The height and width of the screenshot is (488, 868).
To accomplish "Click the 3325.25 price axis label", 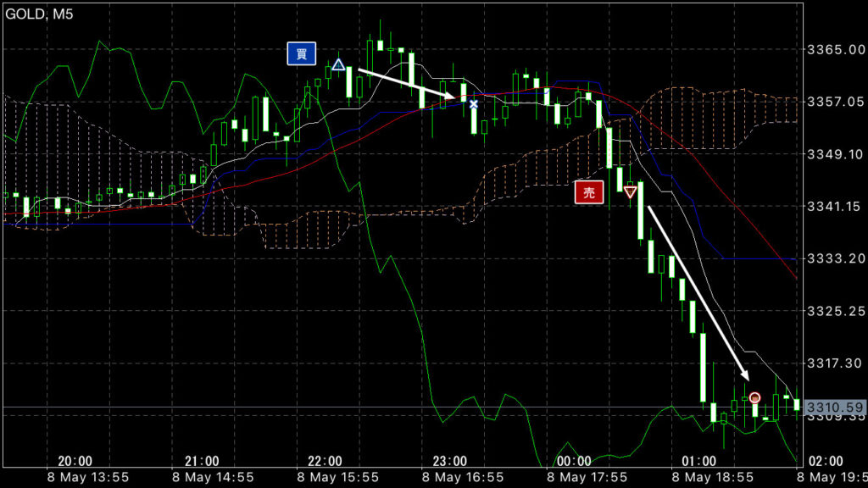I will tap(834, 311).
